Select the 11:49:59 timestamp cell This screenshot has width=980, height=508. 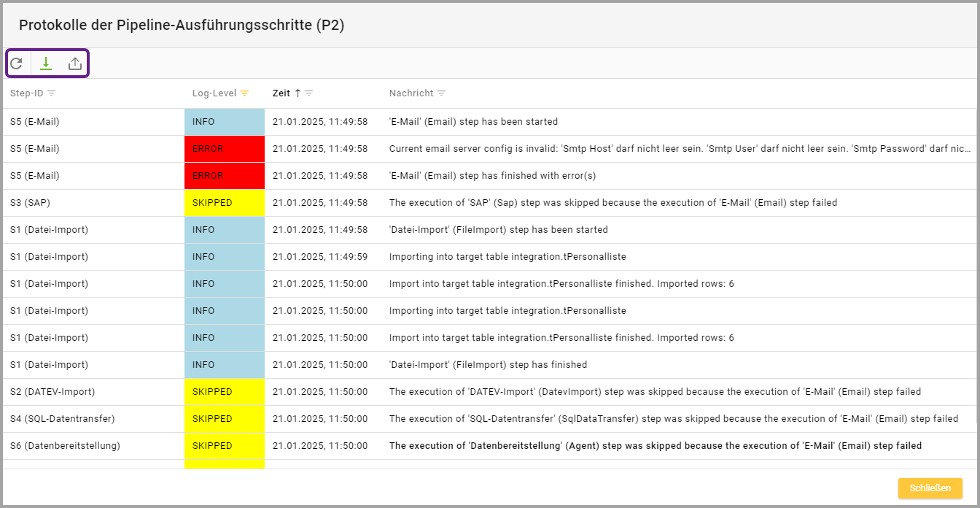319,257
